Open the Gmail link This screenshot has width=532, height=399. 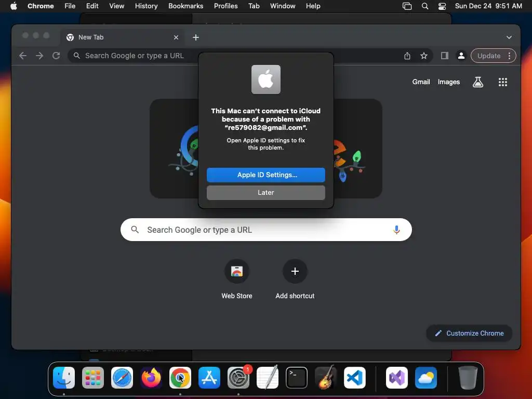[421, 82]
